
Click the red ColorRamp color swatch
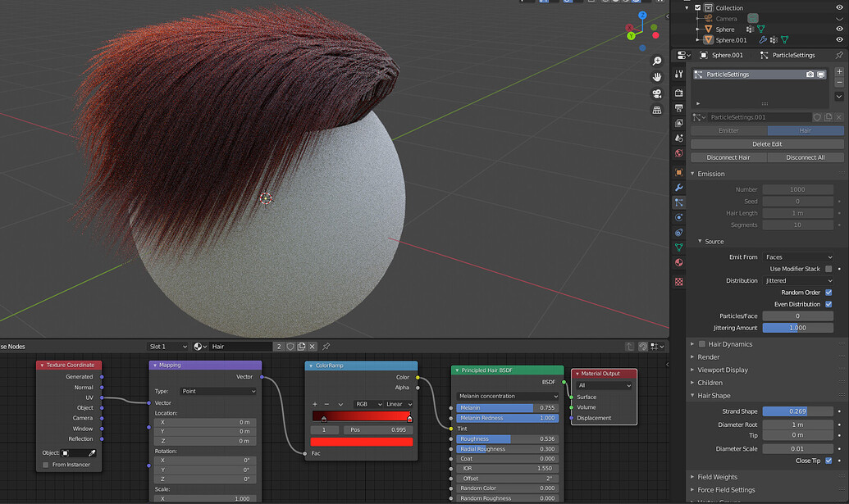(x=361, y=443)
